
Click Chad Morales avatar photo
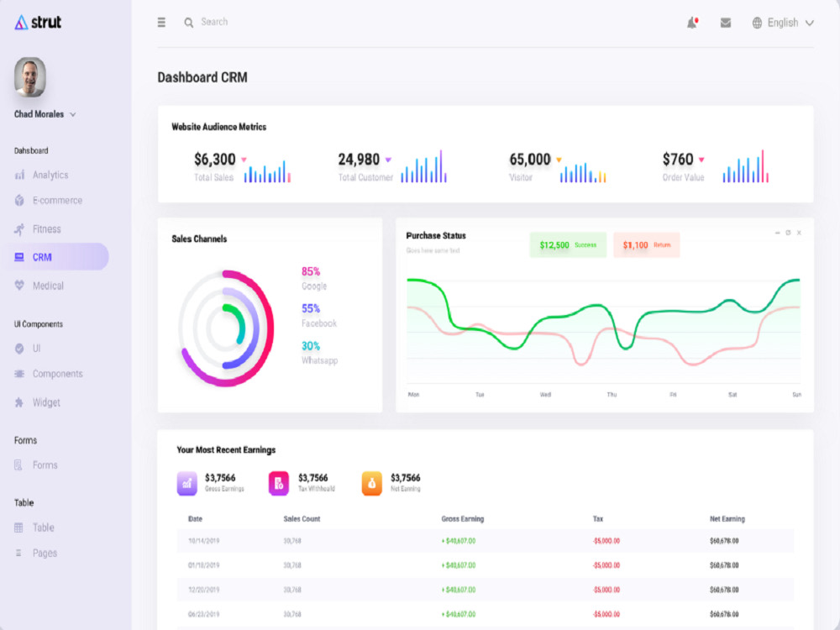click(30, 77)
